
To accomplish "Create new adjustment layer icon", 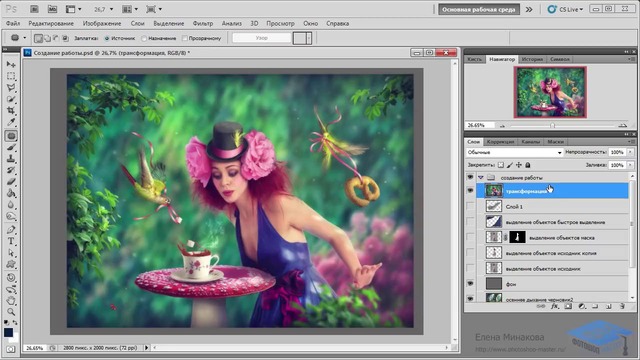I will tap(582, 306).
